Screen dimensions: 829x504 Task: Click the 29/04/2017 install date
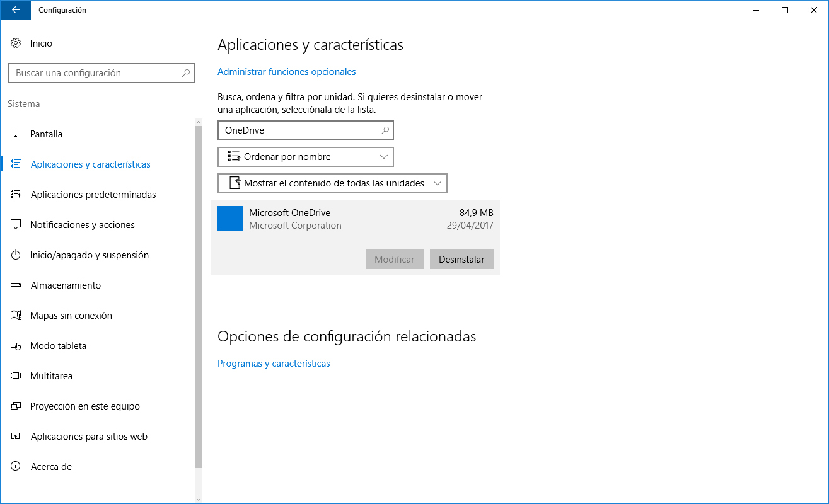click(472, 226)
